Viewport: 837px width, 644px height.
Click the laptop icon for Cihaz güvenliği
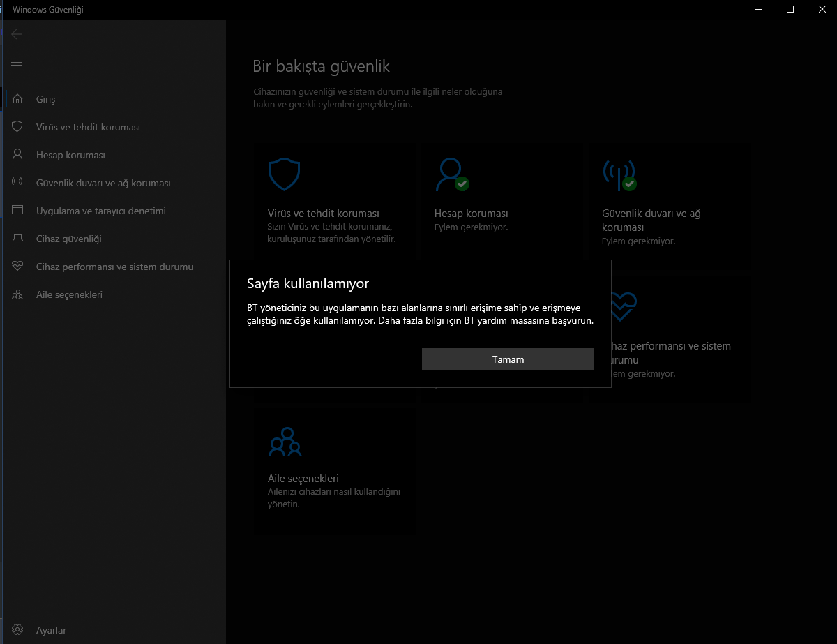click(x=17, y=239)
